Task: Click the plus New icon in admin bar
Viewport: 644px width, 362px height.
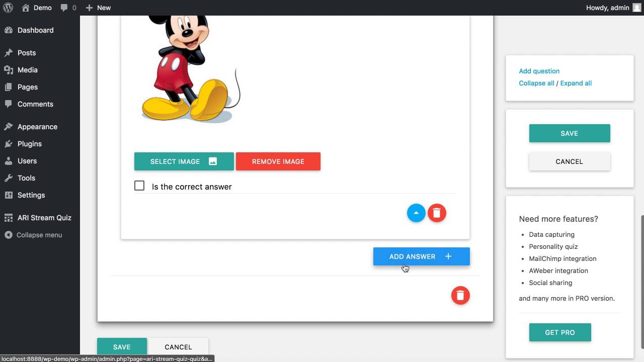Action: tap(89, 8)
